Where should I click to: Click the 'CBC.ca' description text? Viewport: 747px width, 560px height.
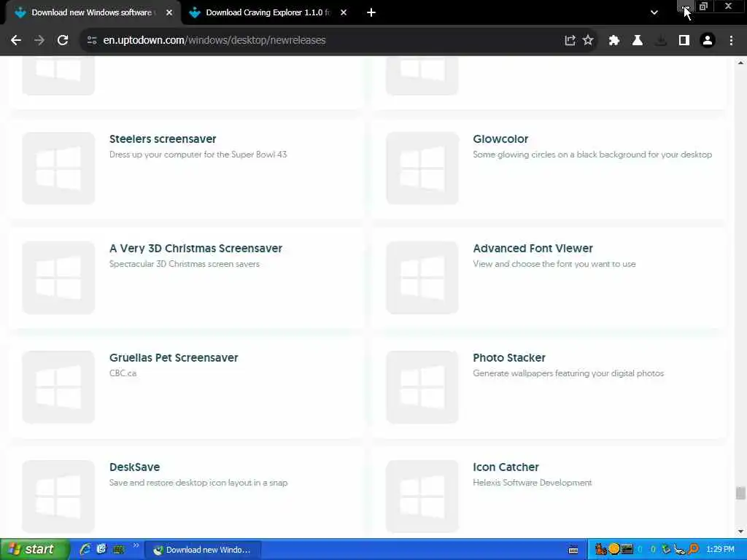point(123,373)
